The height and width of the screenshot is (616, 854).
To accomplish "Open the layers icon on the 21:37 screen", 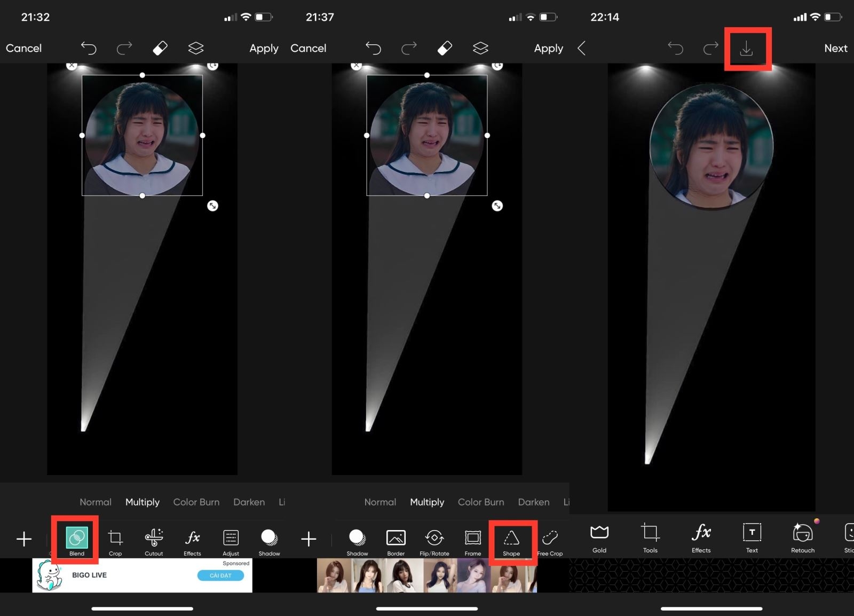I will click(x=480, y=48).
